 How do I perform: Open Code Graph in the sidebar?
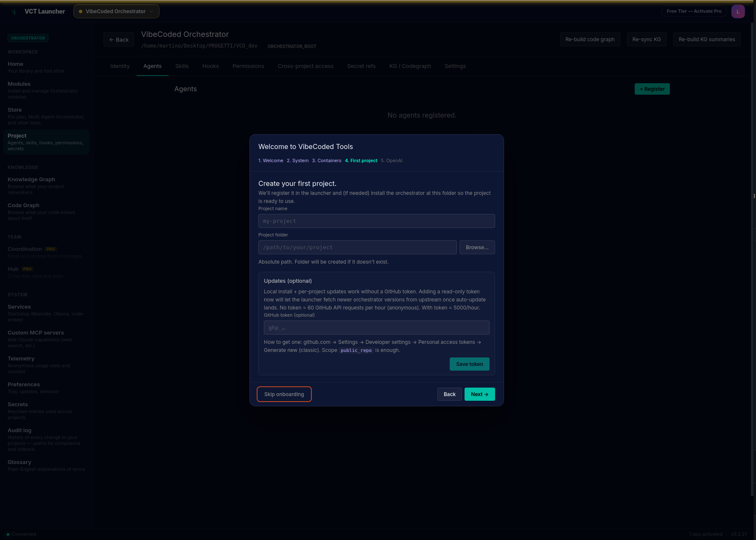(x=46, y=211)
